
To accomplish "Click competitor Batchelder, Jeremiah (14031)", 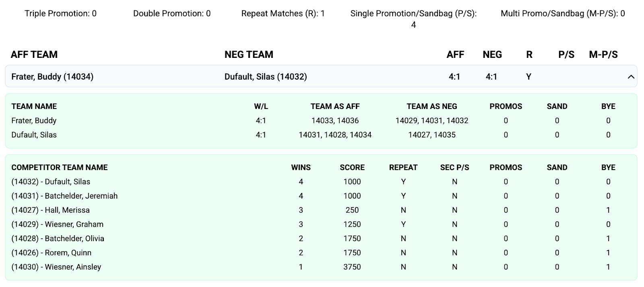I will pyautogui.click(x=64, y=196).
